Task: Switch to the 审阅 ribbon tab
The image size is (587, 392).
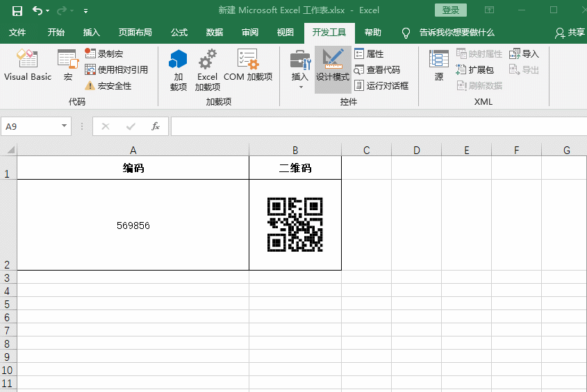Action: [x=249, y=33]
